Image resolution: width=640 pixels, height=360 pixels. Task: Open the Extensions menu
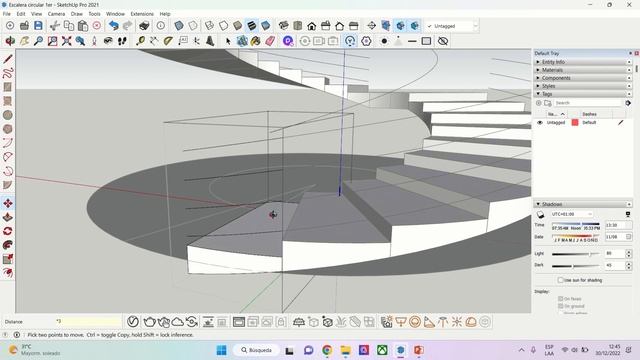coord(142,14)
